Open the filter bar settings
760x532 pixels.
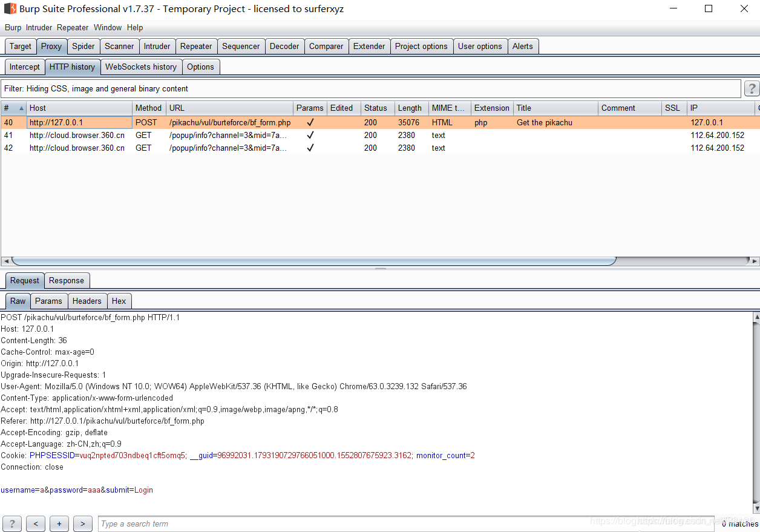click(371, 88)
